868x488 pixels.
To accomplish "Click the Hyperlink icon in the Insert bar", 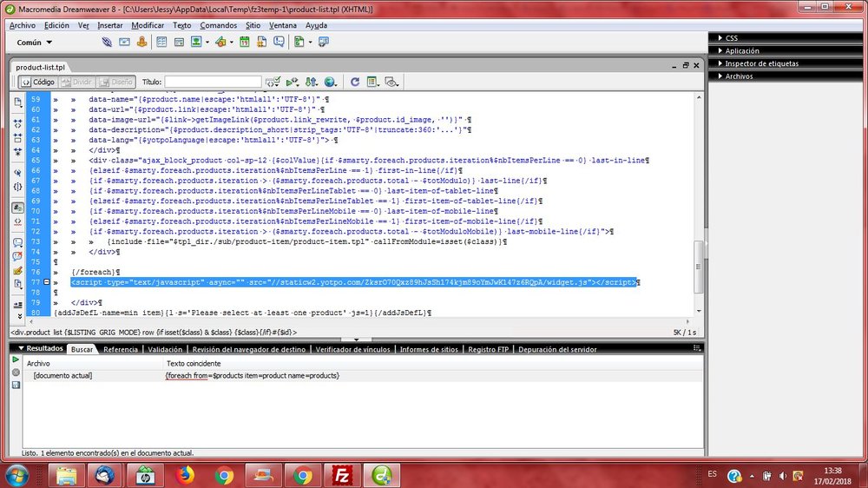I will click(x=108, y=42).
